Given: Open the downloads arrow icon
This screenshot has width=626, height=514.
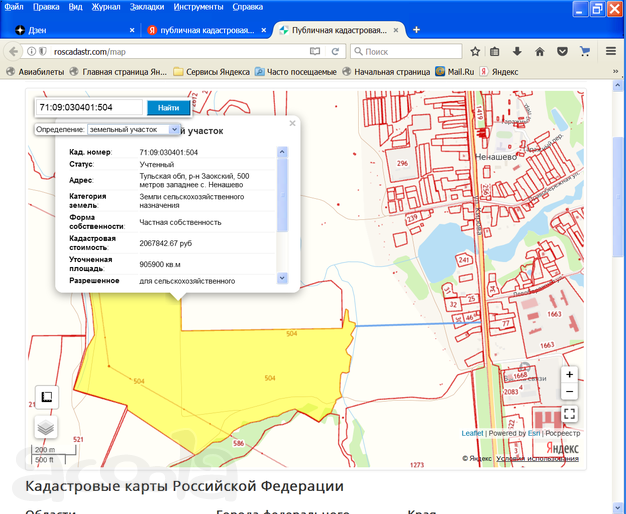Looking at the screenshot, I should [x=517, y=52].
